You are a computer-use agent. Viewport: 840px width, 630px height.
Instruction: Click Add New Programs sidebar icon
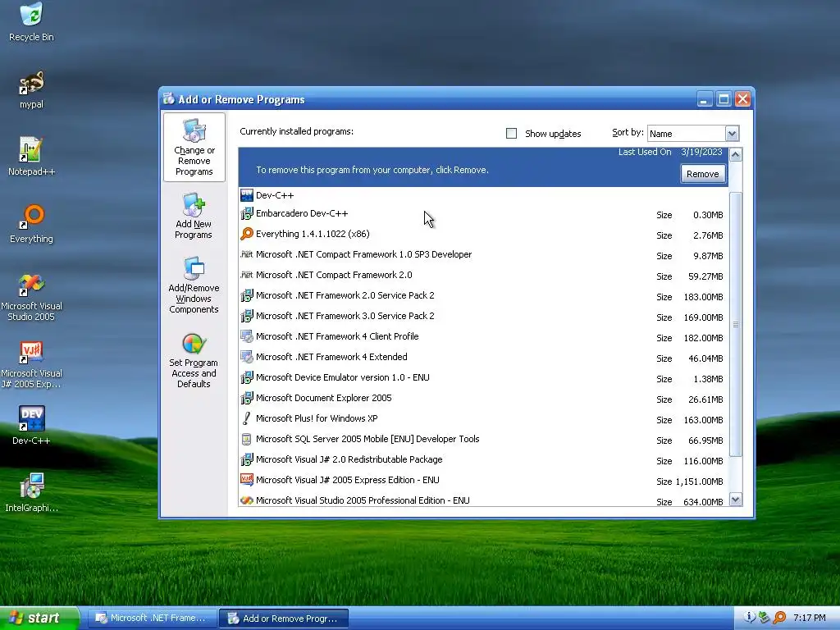click(194, 217)
